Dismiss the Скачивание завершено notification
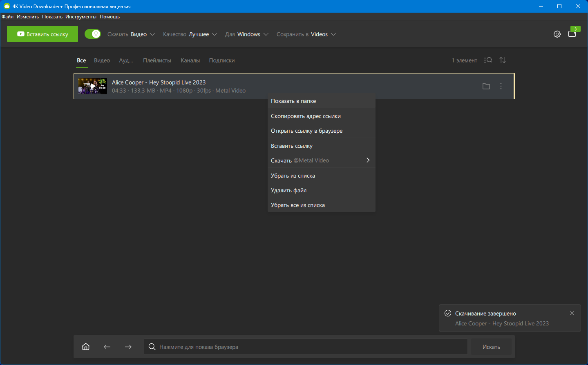This screenshot has width=588, height=365. coord(572,313)
